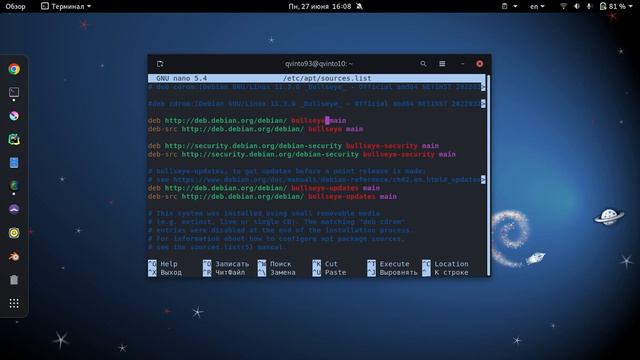
Task: Show all applications grid
Action: pyautogui.click(x=14, y=303)
